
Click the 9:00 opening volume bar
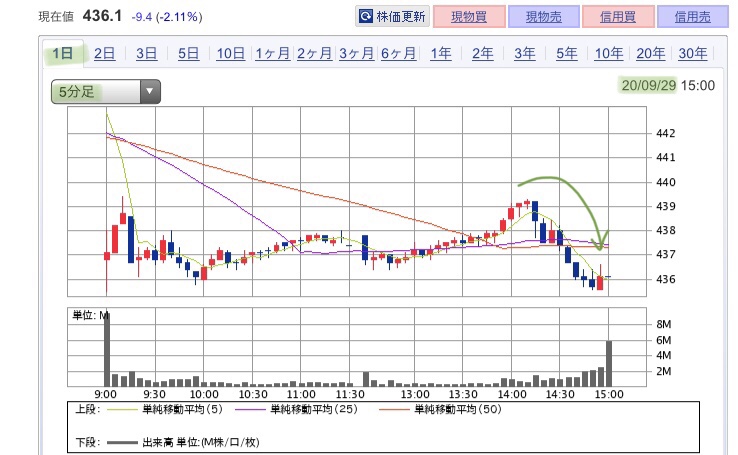107,349
